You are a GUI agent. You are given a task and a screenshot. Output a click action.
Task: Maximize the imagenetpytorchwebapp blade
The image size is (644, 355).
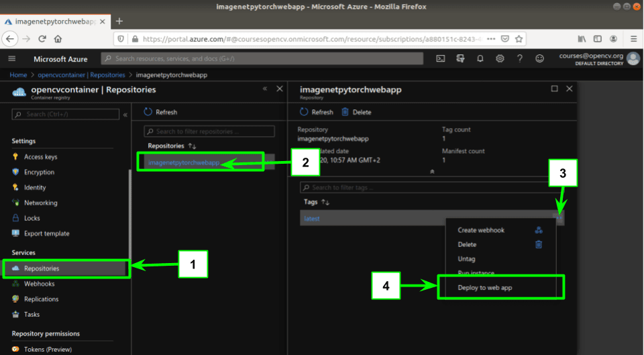[x=555, y=89]
